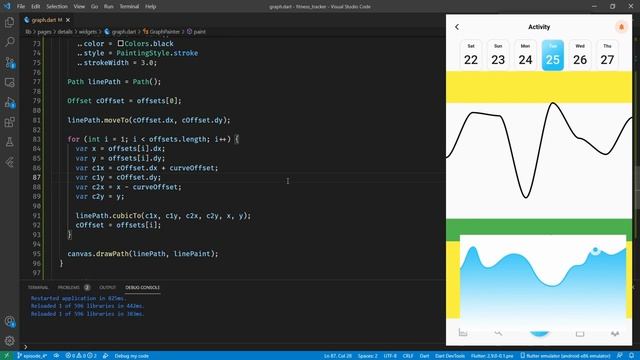
Task: Select Wed 26 date card
Action: [x=580, y=55]
